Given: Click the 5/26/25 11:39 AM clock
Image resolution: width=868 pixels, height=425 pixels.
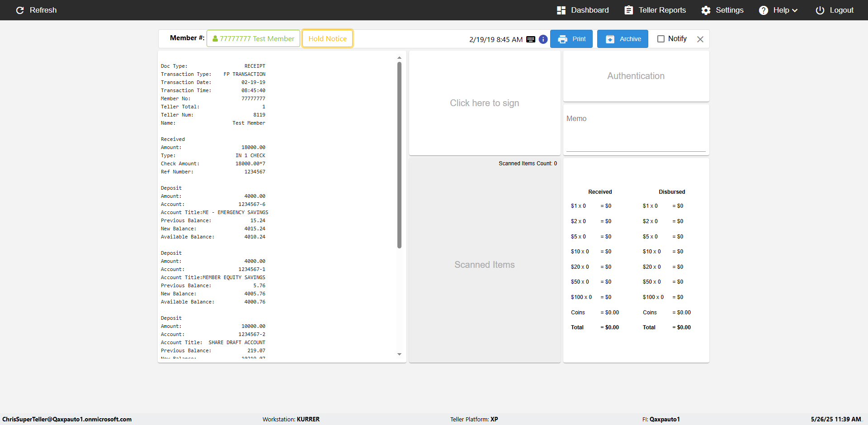Looking at the screenshot, I should [836, 419].
